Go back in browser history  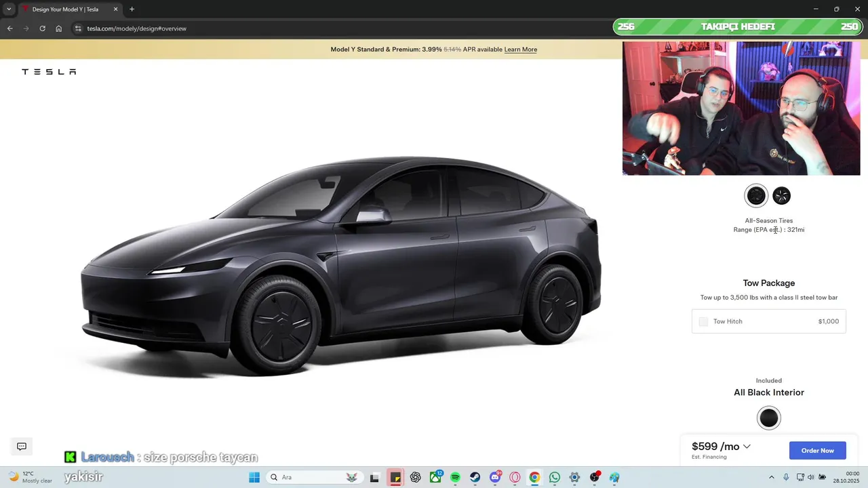(9, 28)
